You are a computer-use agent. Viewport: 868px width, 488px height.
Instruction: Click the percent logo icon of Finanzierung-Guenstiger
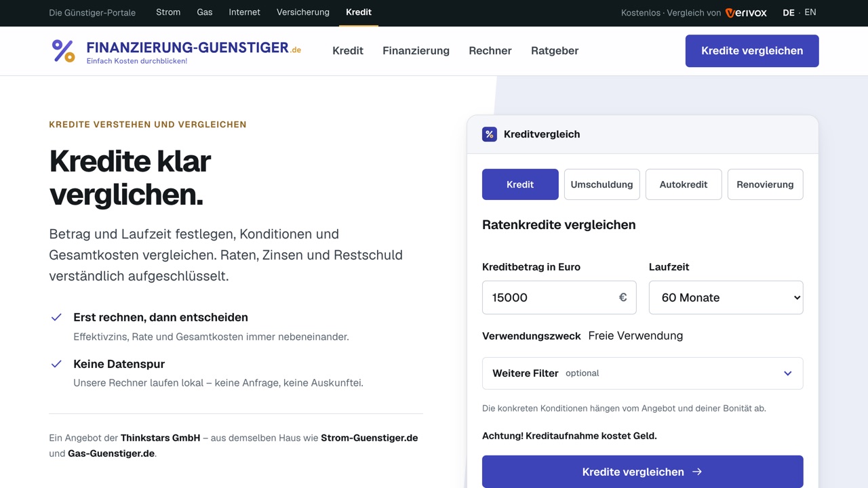64,51
